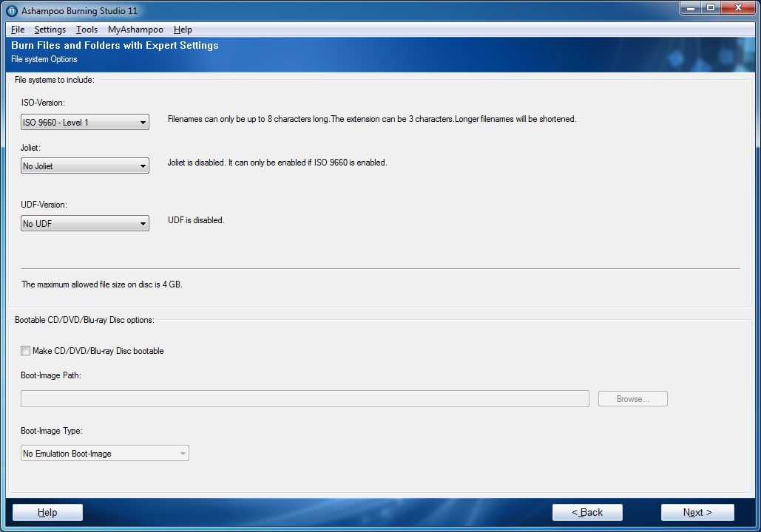
Task: Click 'Joliet is disabled' description text
Action: tap(277, 163)
